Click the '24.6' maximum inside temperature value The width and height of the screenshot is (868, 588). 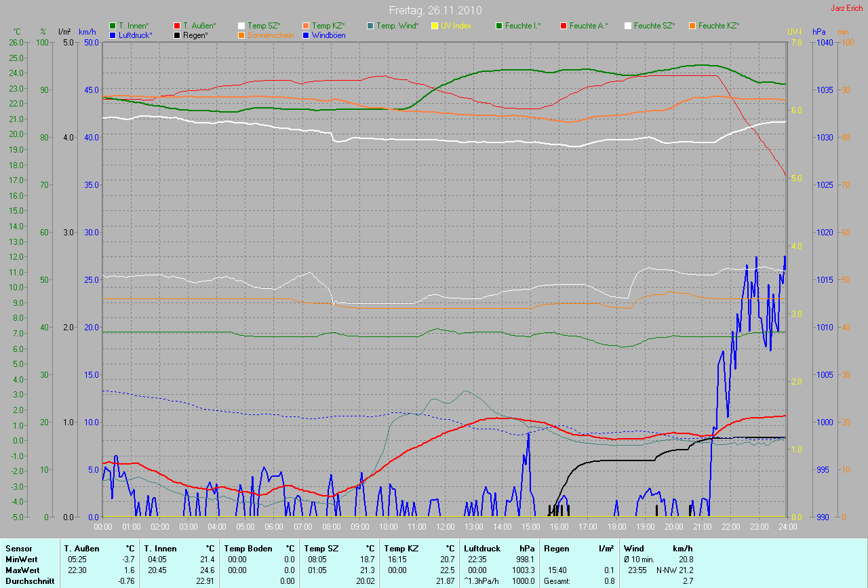pyautogui.click(x=208, y=570)
